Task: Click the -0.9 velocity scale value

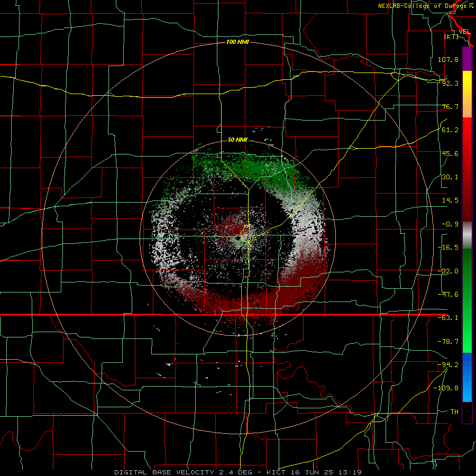Action: point(450,224)
